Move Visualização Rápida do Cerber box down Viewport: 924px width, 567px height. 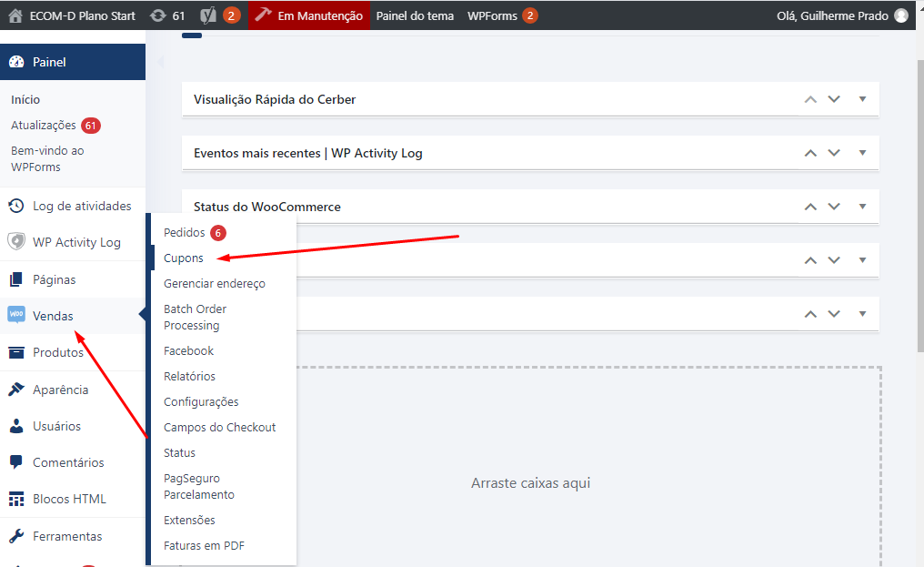click(834, 99)
